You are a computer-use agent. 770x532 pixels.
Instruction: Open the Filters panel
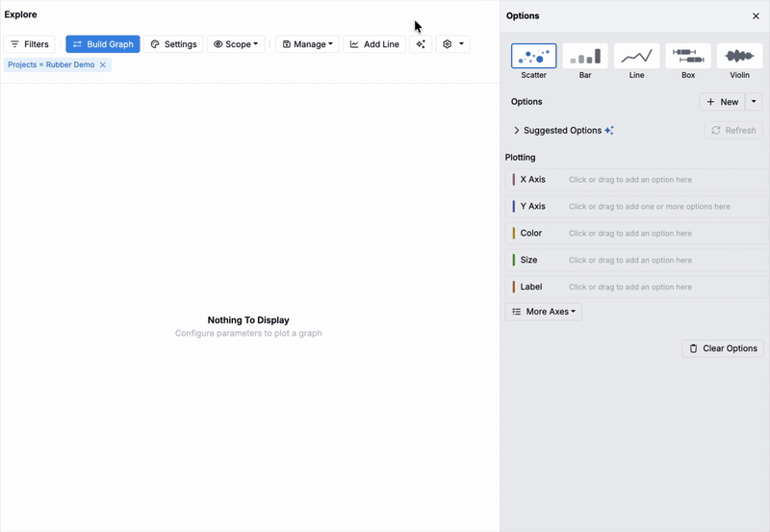pyautogui.click(x=30, y=44)
